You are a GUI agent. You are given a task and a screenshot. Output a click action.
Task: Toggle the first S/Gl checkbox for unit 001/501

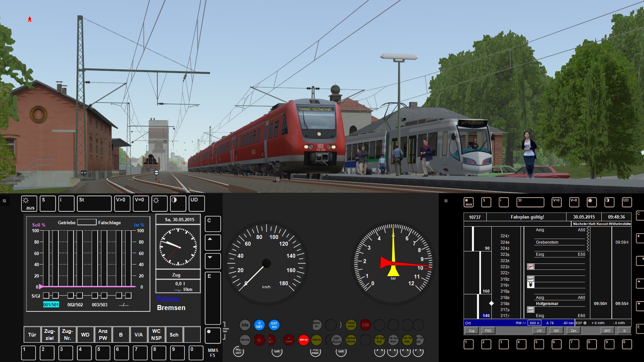click(46, 295)
